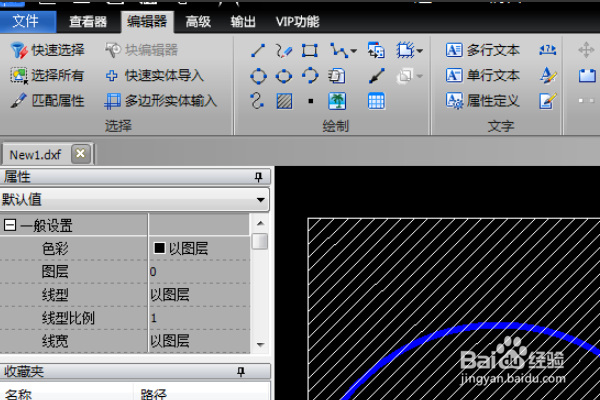The height and width of the screenshot is (400, 600).
Task: Switch to the Output (输出) tab
Action: (243, 21)
